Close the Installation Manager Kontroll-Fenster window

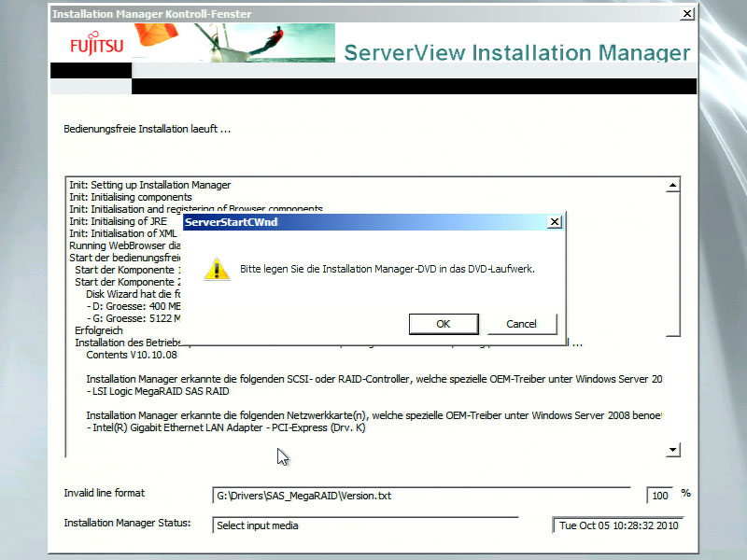(x=687, y=14)
